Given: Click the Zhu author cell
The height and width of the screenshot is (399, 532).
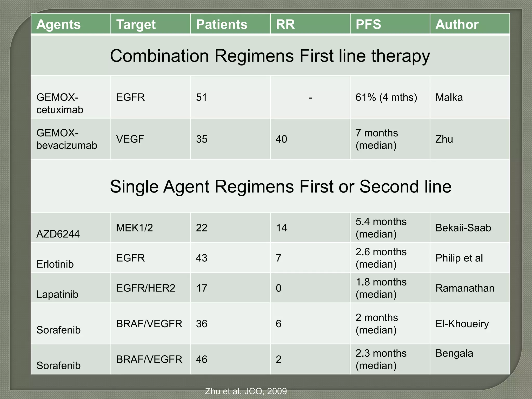Looking at the screenshot, I should click(470, 139).
